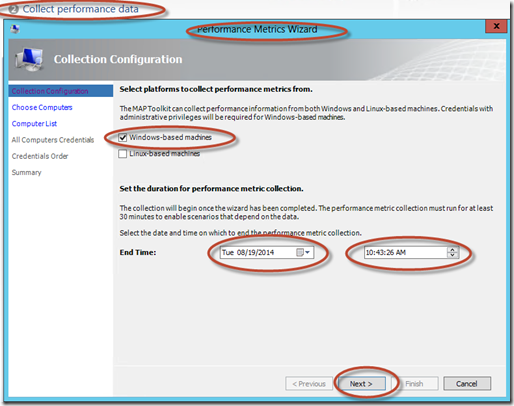Click the computer icon in header banner

click(29, 59)
